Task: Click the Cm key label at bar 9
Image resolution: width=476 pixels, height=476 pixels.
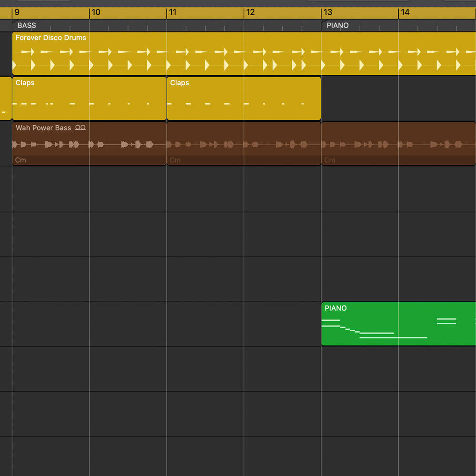Action: pyautogui.click(x=20, y=160)
